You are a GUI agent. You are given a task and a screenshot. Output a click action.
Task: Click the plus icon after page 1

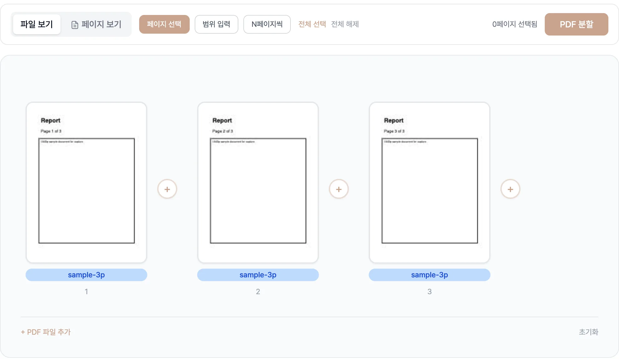[167, 189]
